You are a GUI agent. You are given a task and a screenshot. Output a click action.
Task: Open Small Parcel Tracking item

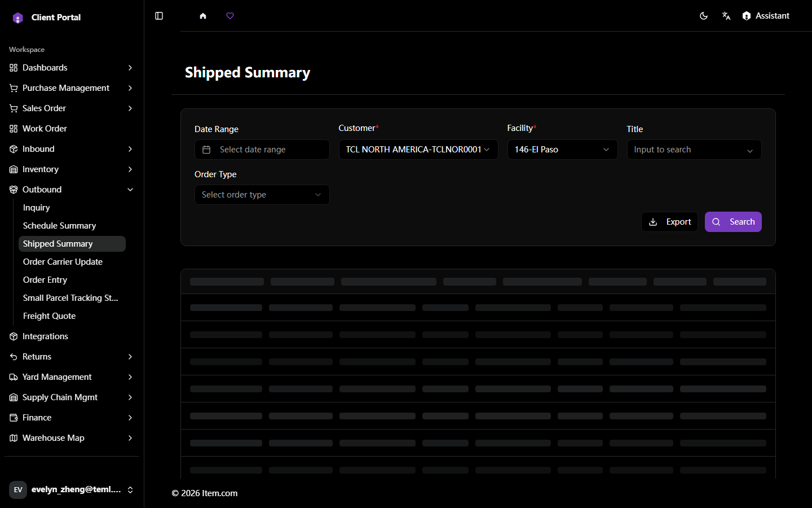pos(72,298)
